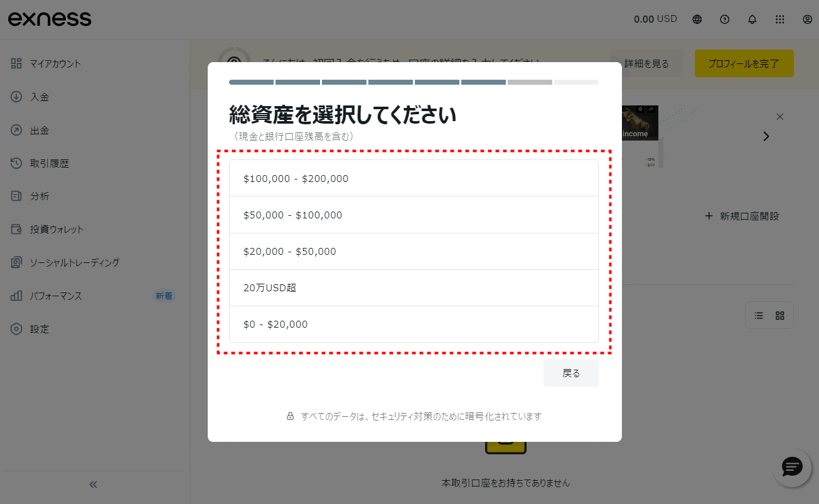The height and width of the screenshot is (504, 819).
Task: Collapse the sidebar with double chevron
Action: click(94, 485)
